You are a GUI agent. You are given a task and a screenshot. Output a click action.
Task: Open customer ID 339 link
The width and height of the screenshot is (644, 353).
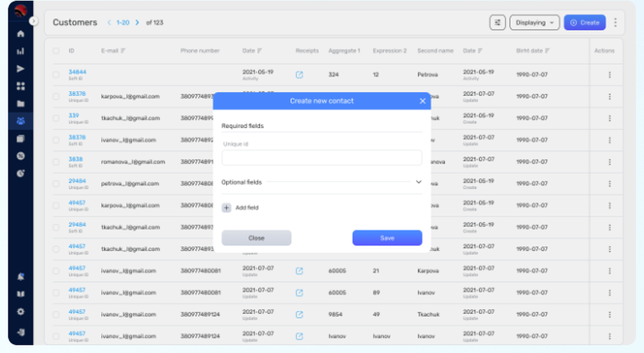[73, 115]
